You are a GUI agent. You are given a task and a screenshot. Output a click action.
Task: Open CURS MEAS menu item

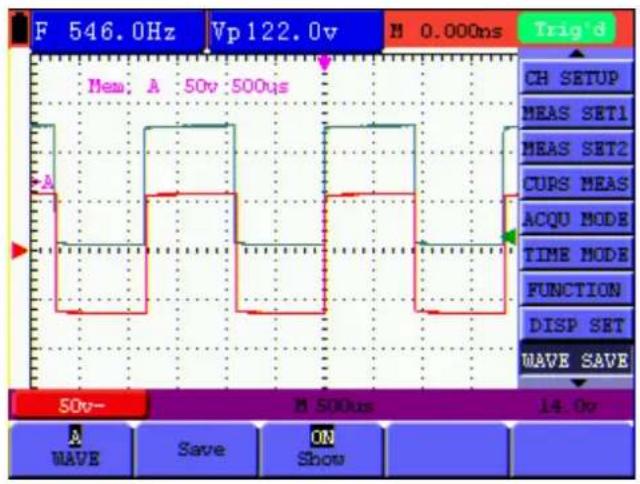tap(576, 184)
